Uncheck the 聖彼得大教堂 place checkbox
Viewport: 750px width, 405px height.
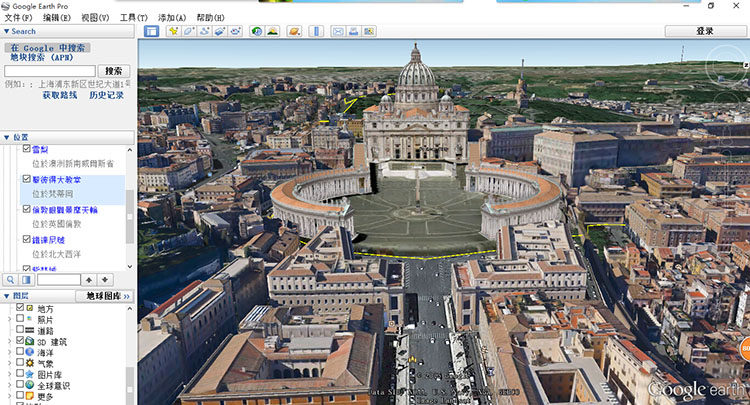[27, 179]
